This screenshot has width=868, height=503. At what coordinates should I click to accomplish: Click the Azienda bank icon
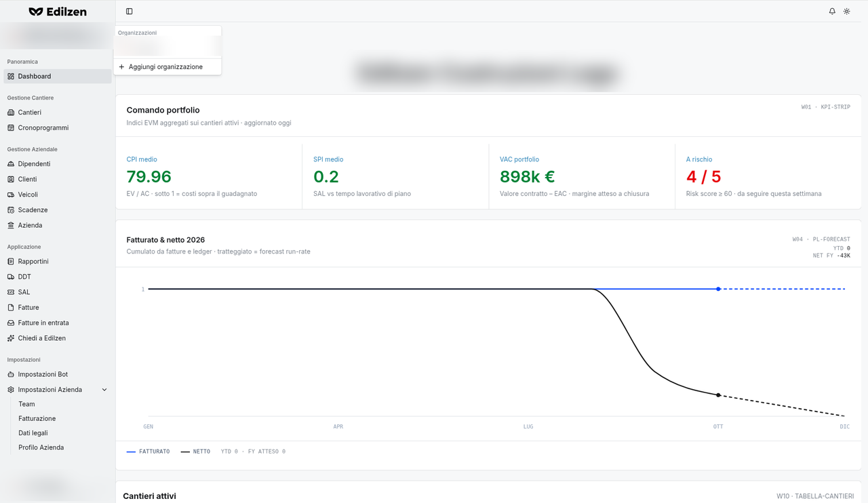[x=11, y=225]
